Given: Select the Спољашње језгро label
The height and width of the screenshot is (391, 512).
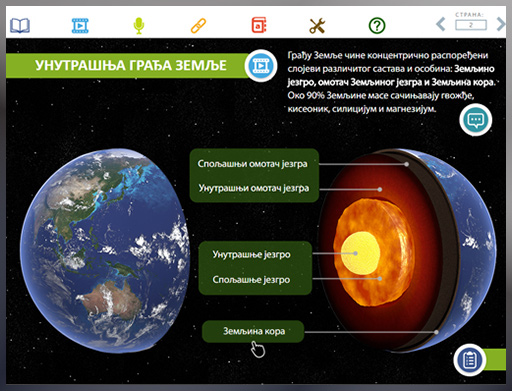Looking at the screenshot, I should click(x=251, y=279).
